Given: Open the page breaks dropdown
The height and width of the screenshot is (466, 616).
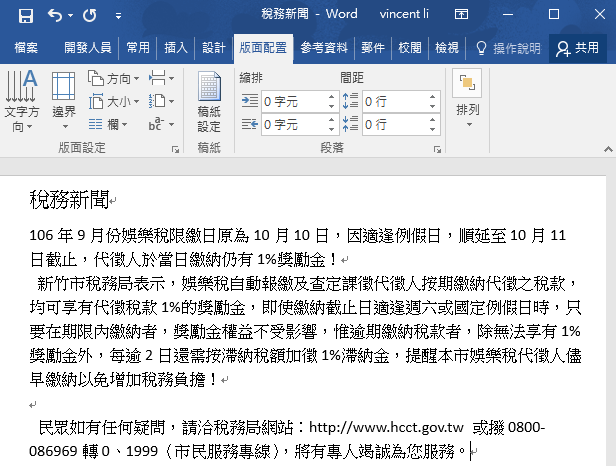Looking at the screenshot, I should (x=161, y=79).
